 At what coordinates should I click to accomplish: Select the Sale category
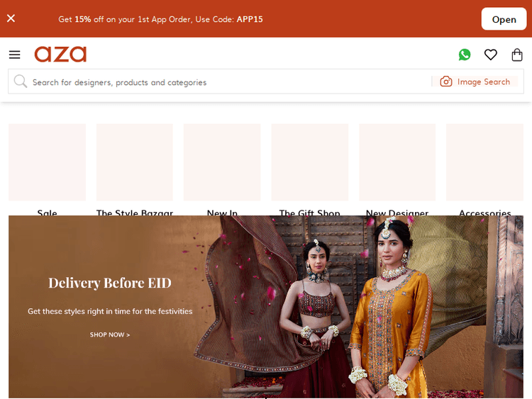pos(47,163)
